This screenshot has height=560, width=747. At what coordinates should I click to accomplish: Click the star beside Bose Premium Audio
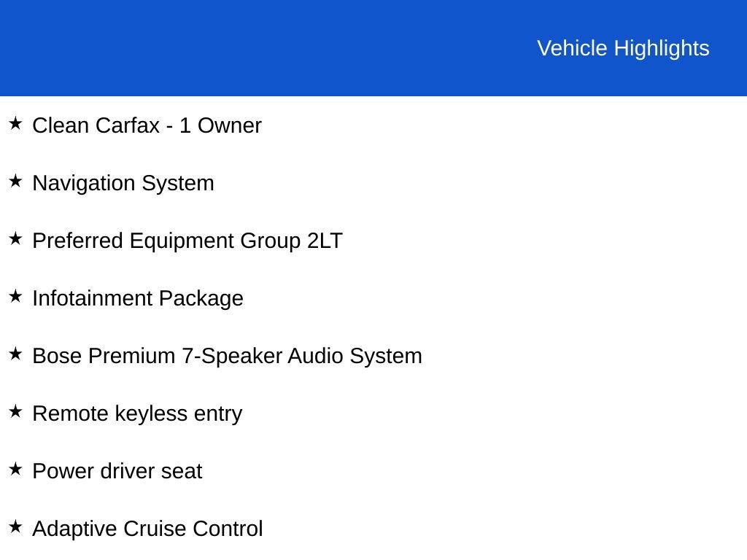pyautogui.click(x=15, y=354)
